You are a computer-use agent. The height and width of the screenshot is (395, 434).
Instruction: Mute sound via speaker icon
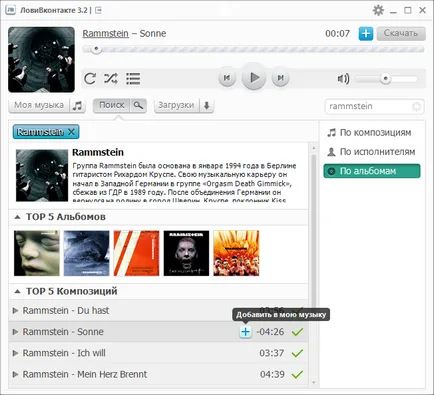tap(343, 79)
